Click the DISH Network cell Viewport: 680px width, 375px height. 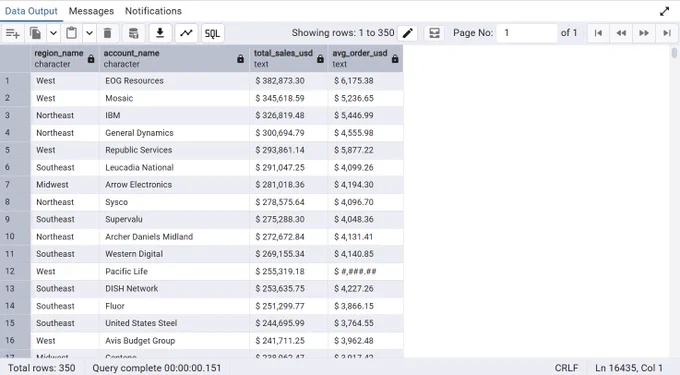pos(175,289)
